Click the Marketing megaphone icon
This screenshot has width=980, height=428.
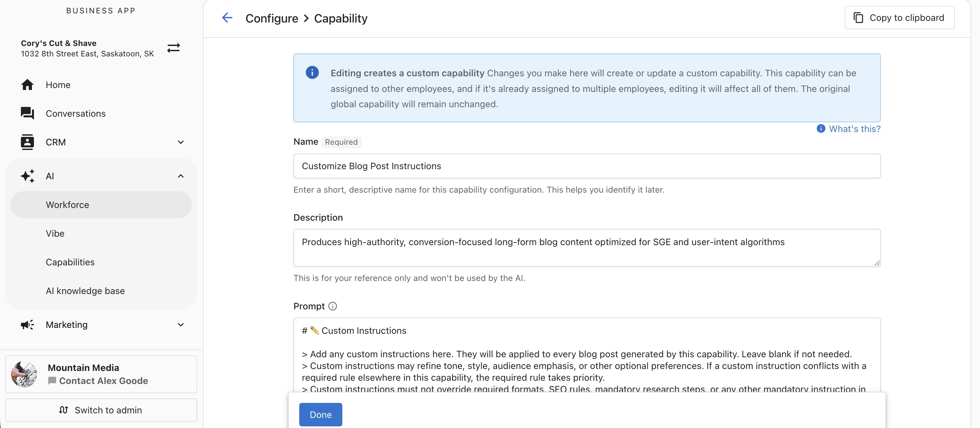click(27, 325)
